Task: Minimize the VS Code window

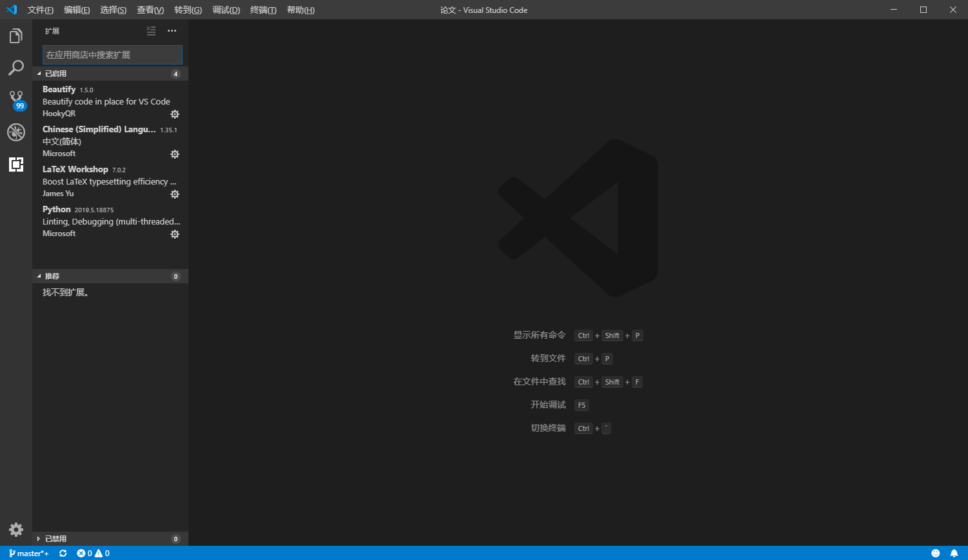Action: [894, 10]
